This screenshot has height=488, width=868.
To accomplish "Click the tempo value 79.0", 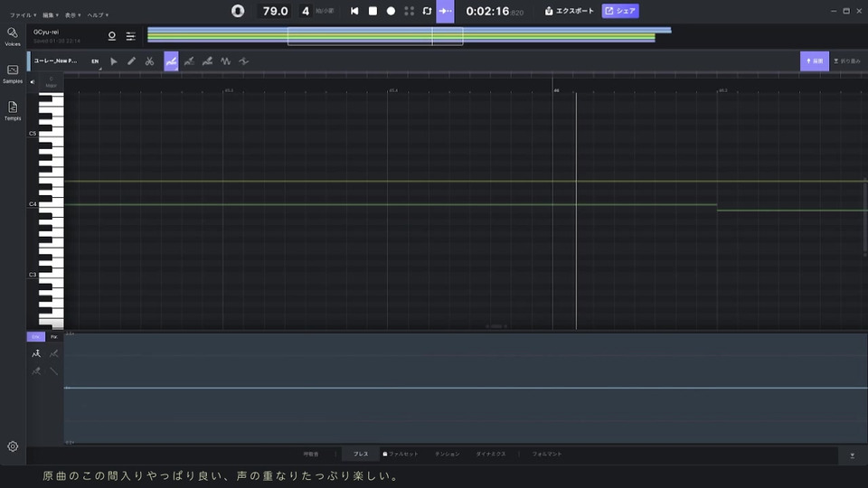I will (274, 11).
